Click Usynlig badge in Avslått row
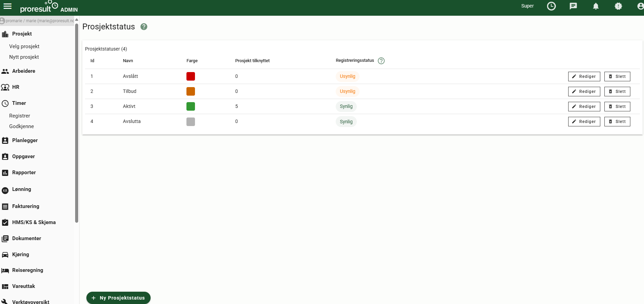The image size is (644, 304). (347, 76)
